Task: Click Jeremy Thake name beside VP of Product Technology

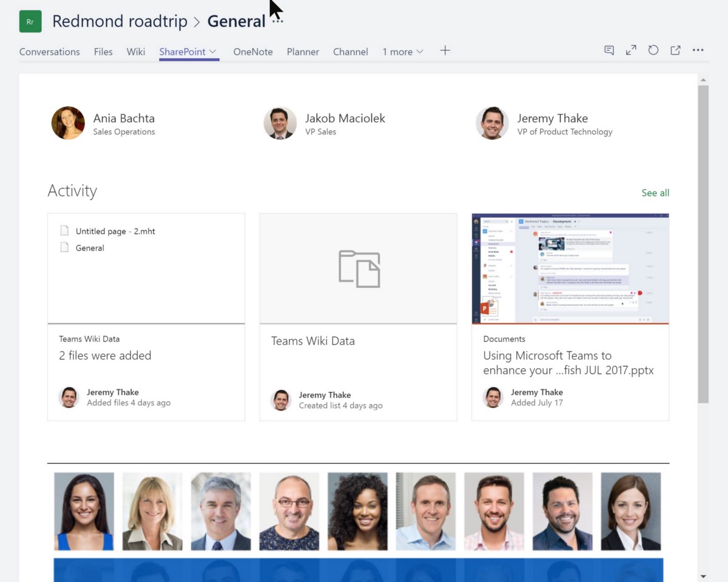Action: (x=553, y=118)
